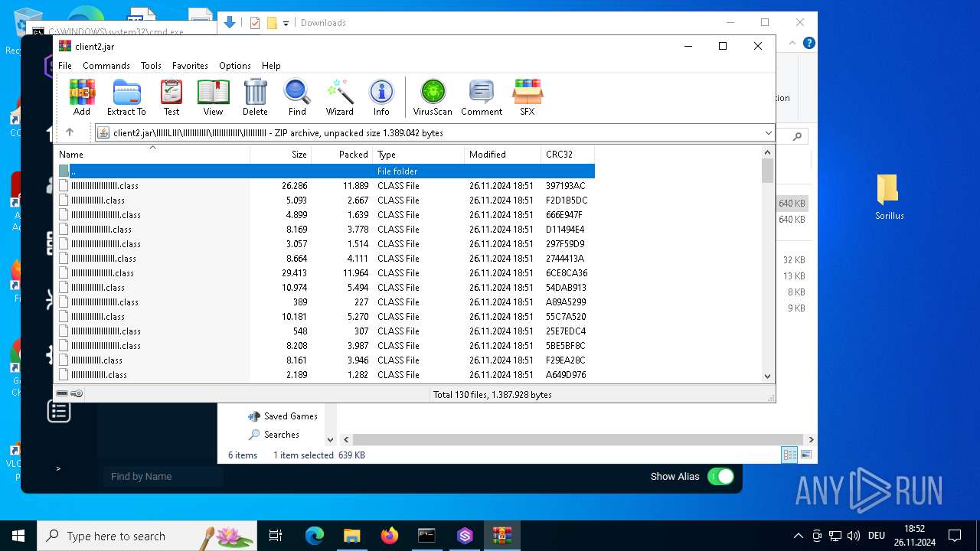This screenshot has width=980, height=551.
Task: Show archive Info
Action: [x=381, y=97]
